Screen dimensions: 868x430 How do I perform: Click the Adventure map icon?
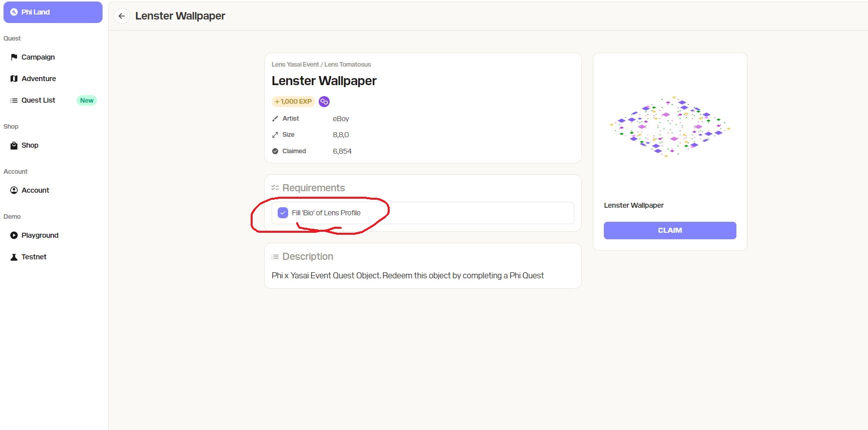pyautogui.click(x=14, y=79)
